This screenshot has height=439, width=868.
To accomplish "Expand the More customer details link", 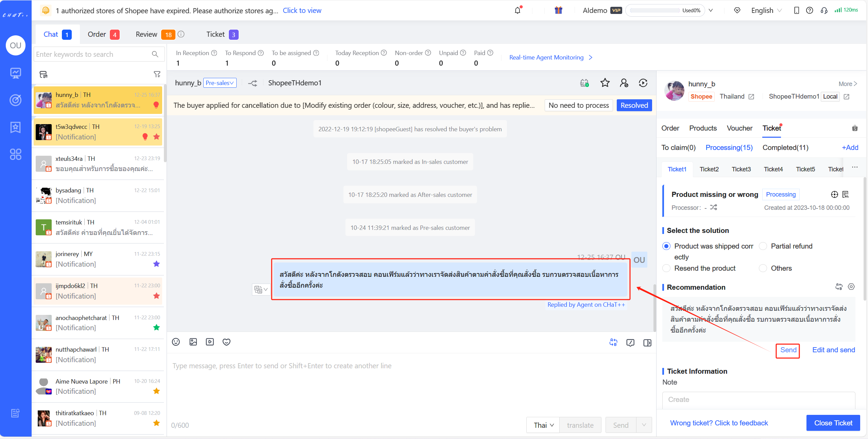I will click(848, 84).
